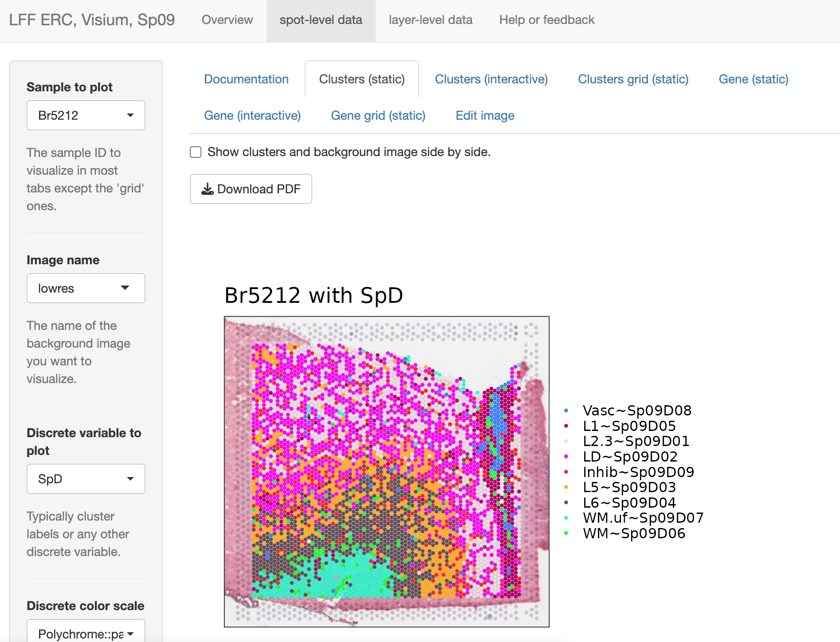Click the blue Vasc~Sp09D08 legend dot

[566, 411]
